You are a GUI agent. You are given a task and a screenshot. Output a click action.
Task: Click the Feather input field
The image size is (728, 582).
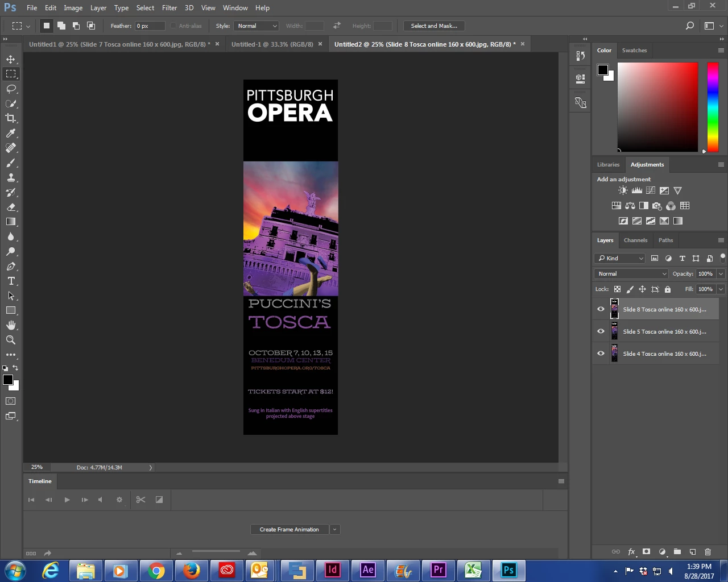tap(150, 26)
